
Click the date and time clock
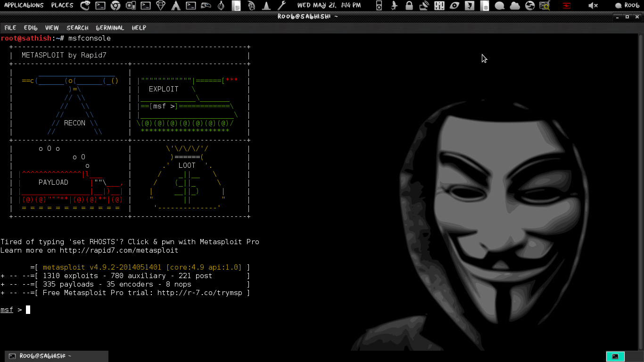point(329,5)
